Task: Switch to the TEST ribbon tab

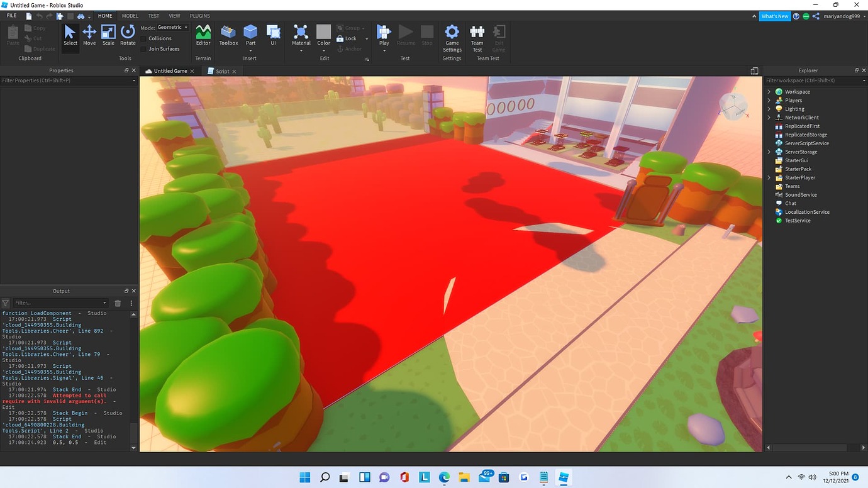Action: pyautogui.click(x=153, y=16)
